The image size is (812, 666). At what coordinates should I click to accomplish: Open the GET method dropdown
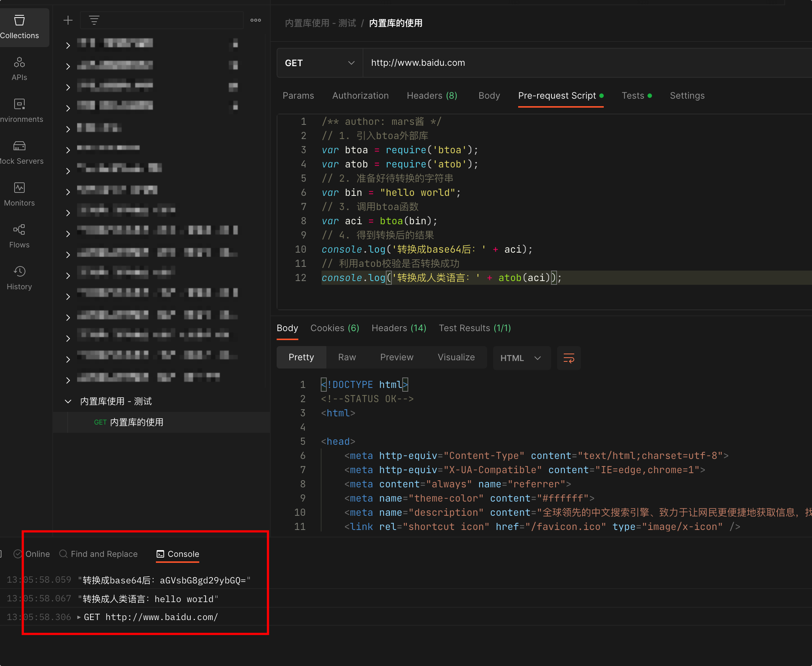pos(319,63)
